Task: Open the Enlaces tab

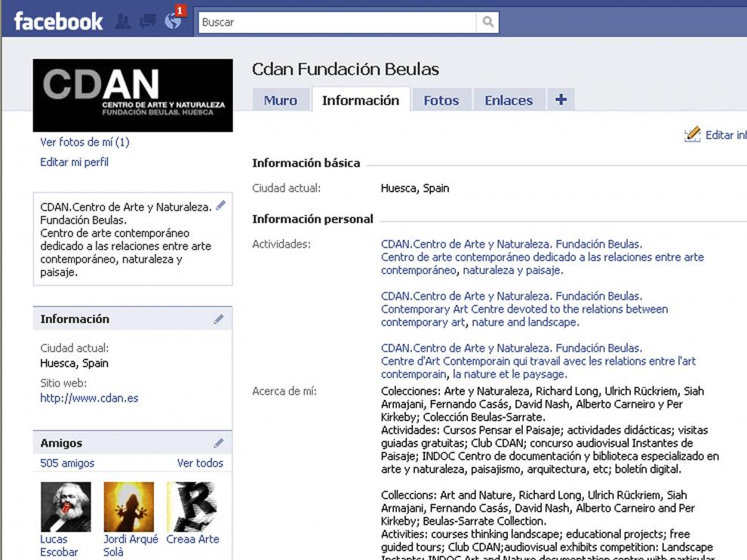Action: click(509, 100)
